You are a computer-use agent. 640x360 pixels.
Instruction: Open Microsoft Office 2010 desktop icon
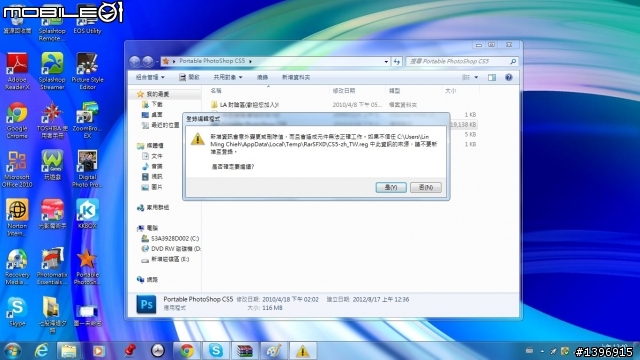[17, 169]
